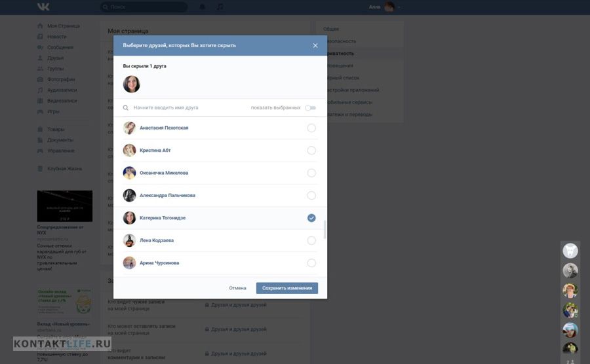Open Моя Страница in left menu
Viewport: 590px width, 364px height.
coord(63,26)
